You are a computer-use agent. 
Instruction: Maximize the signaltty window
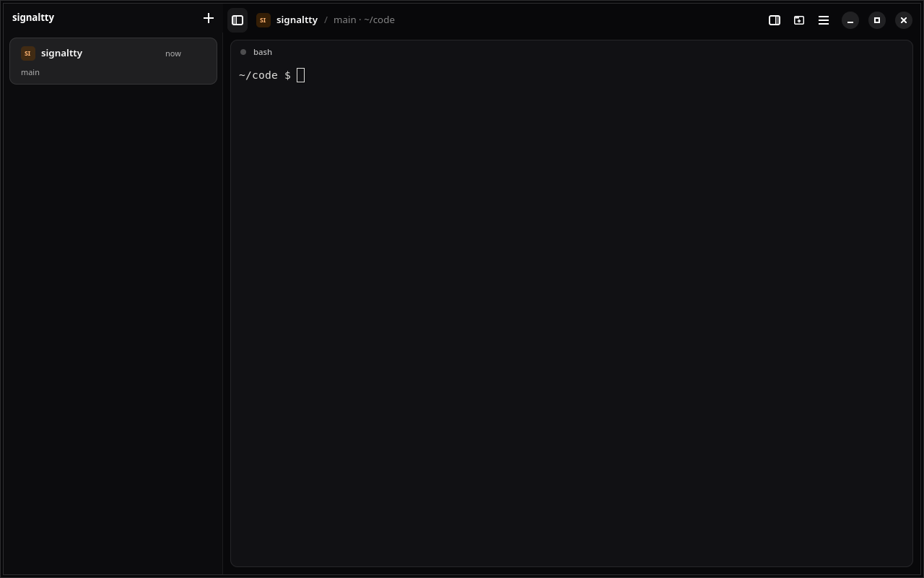tap(877, 20)
